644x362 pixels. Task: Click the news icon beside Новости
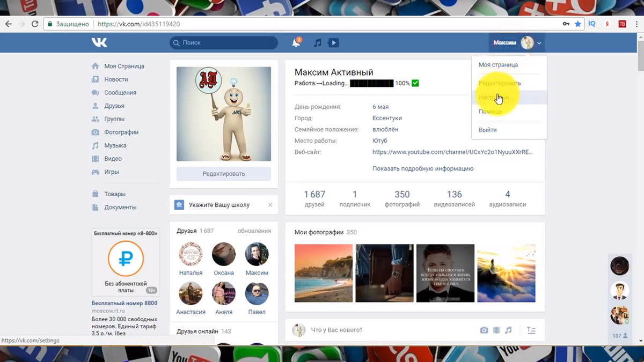tap(95, 79)
